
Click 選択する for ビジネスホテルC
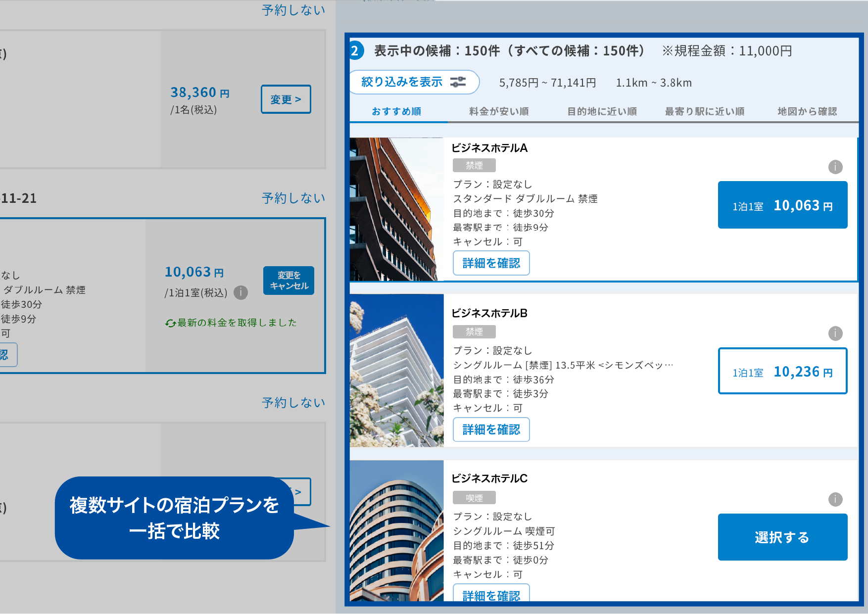click(782, 537)
